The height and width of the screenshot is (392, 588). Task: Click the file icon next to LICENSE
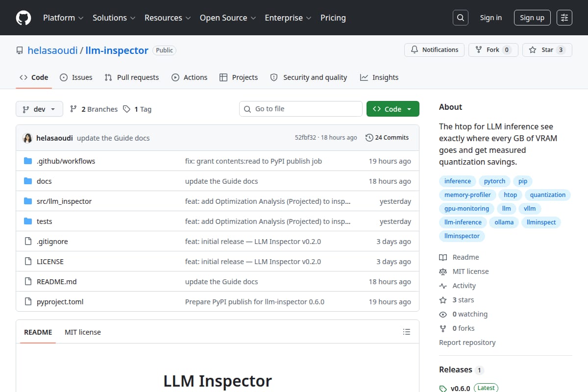pos(28,262)
